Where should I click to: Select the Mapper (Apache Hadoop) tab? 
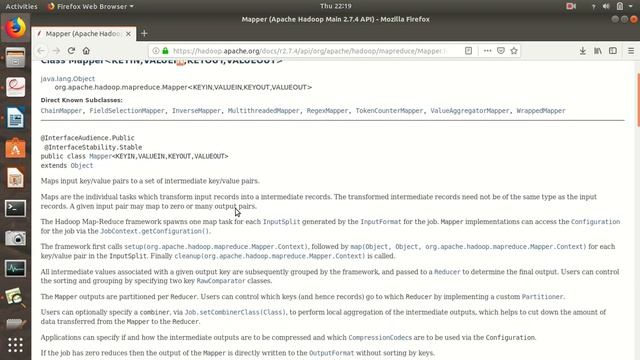click(84, 34)
